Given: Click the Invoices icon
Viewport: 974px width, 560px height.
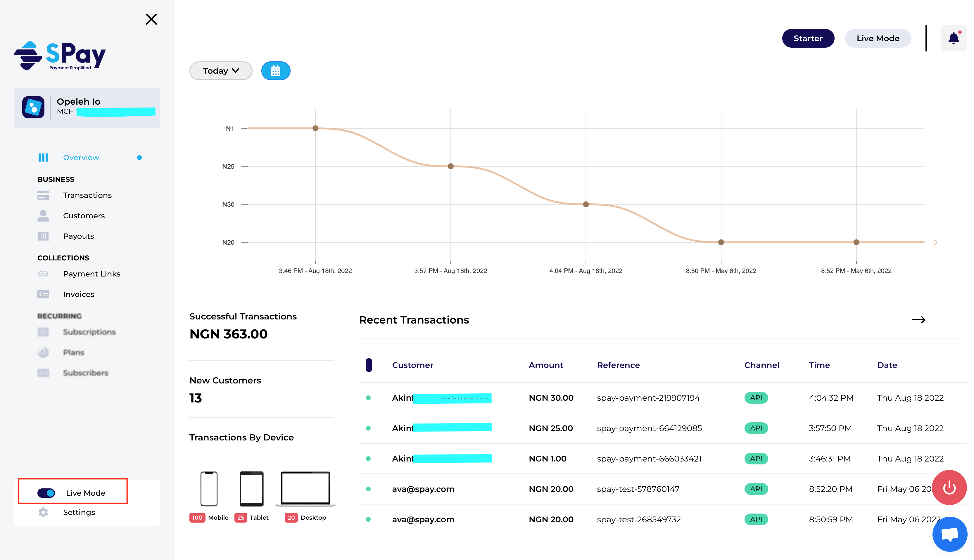Looking at the screenshot, I should [43, 294].
